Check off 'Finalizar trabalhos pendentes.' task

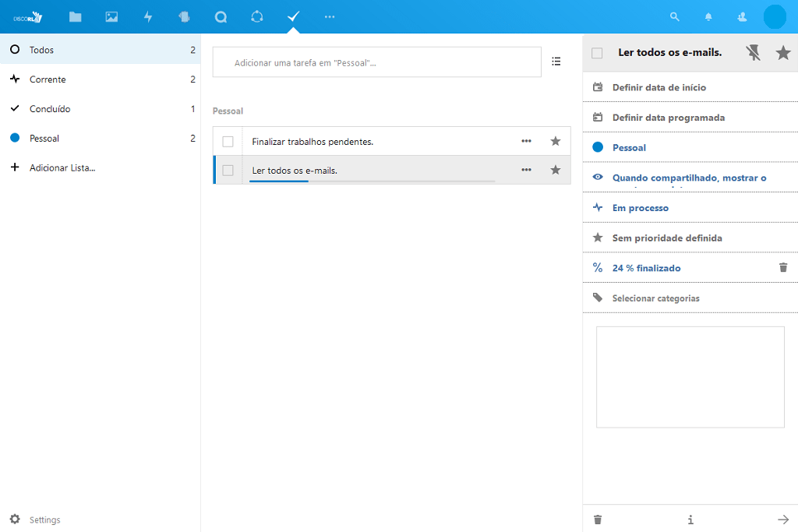pos(228,142)
